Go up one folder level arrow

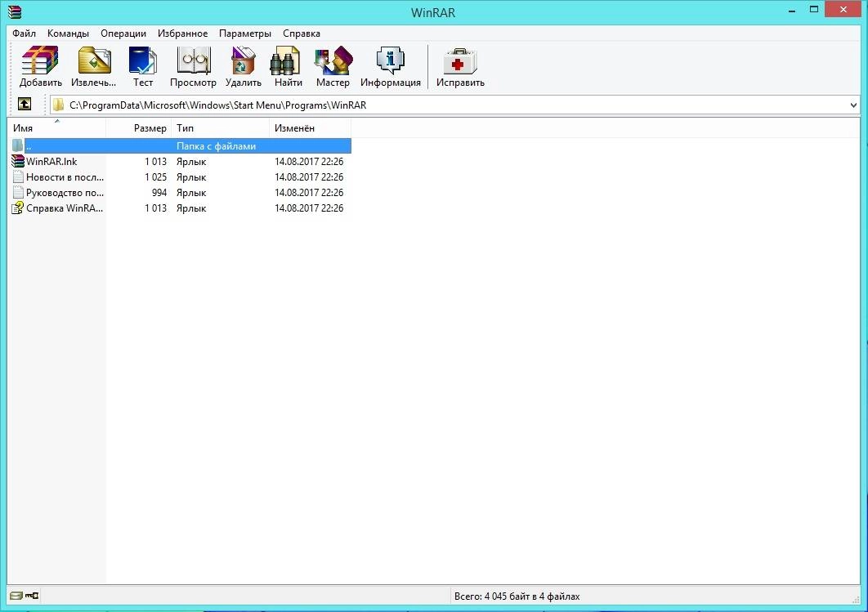pos(25,104)
